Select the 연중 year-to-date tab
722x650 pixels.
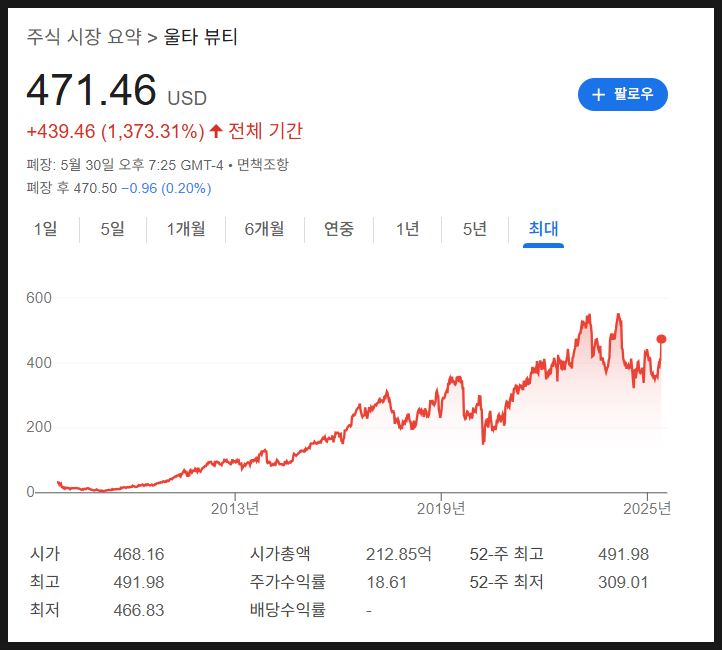(x=339, y=229)
